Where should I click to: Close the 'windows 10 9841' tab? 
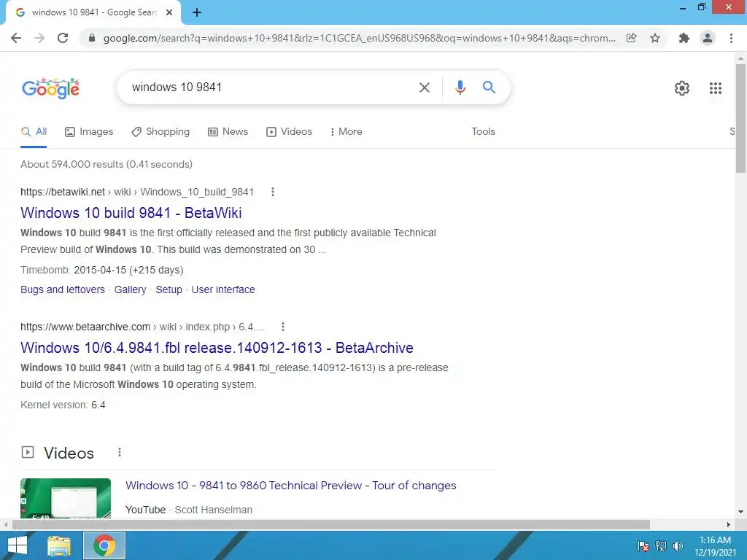point(169,13)
